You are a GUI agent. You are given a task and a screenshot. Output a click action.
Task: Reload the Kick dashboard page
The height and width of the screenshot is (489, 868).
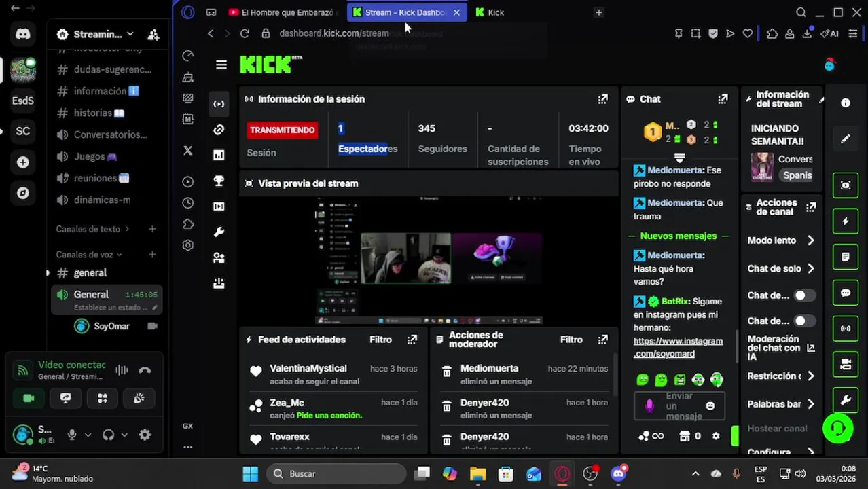(245, 33)
